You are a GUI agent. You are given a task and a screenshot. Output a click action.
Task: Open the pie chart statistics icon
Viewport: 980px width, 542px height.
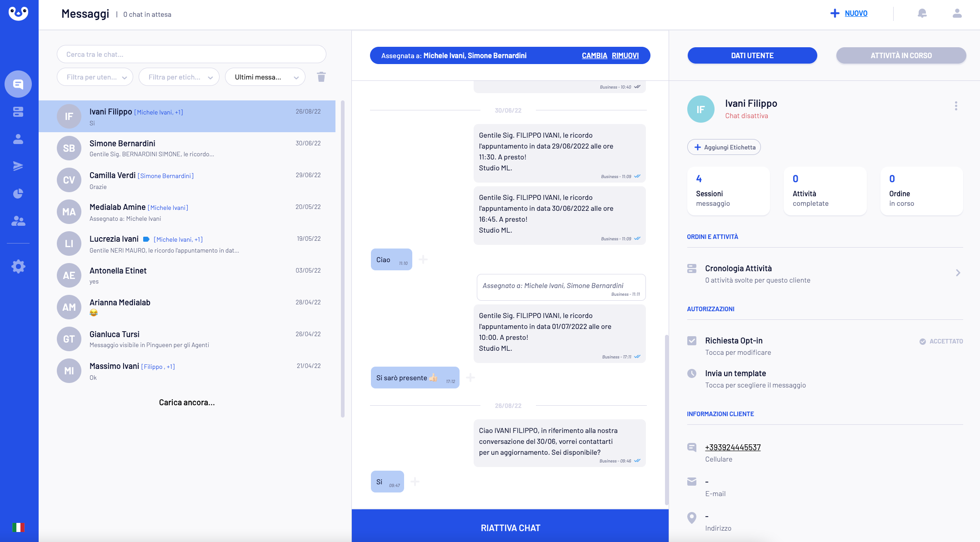[x=18, y=194]
